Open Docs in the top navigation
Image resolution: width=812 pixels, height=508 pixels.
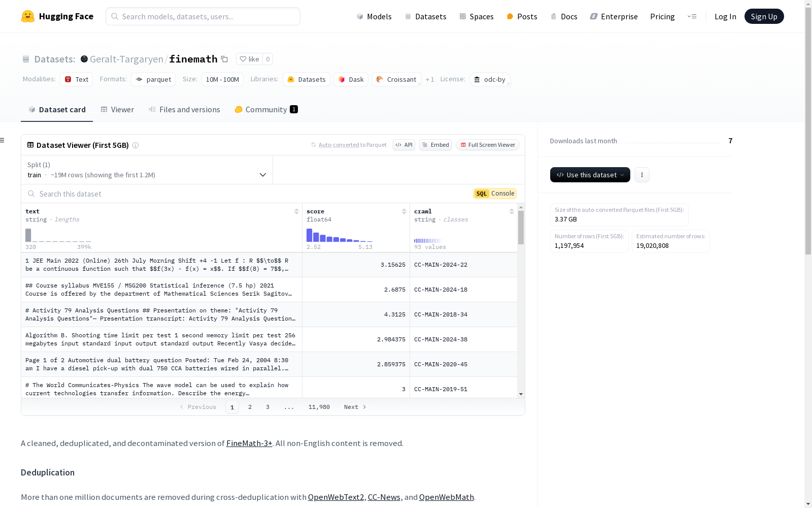[x=564, y=16]
